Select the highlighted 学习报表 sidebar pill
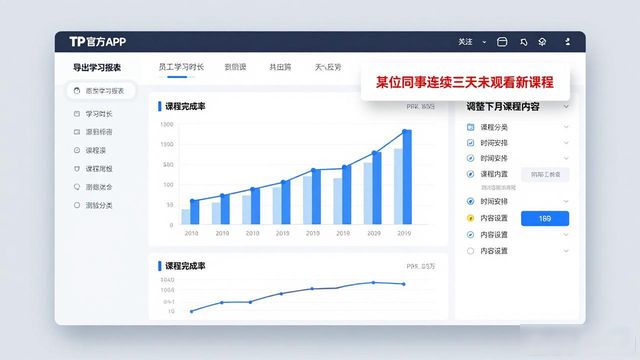This screenshot has height=360, width=640. click(101, 91)
